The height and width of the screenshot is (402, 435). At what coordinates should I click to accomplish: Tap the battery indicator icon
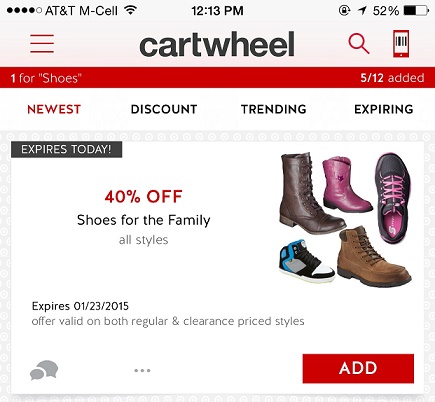click(416, 11)
